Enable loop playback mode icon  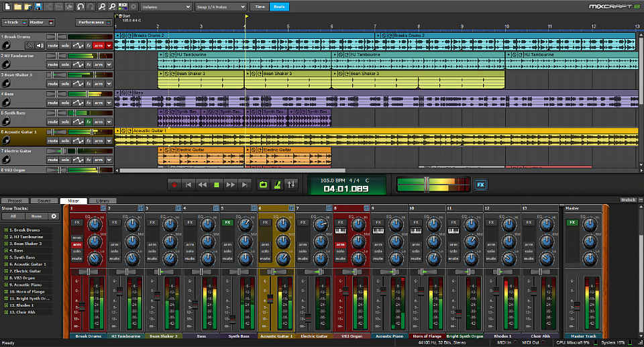click(262, 184)
